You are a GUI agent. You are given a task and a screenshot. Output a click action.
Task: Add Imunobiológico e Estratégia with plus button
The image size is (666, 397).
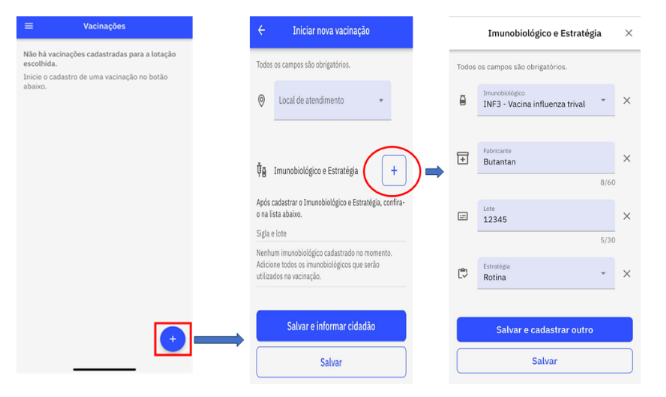point(394,171)
